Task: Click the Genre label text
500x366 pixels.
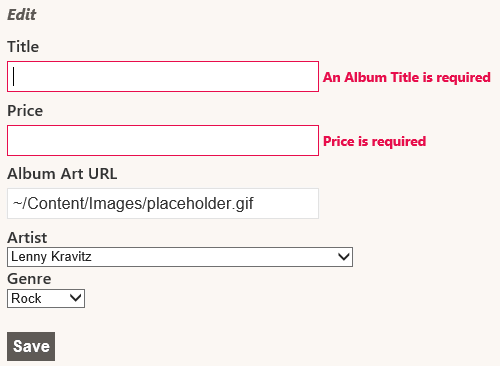Action: pos(29,279)
